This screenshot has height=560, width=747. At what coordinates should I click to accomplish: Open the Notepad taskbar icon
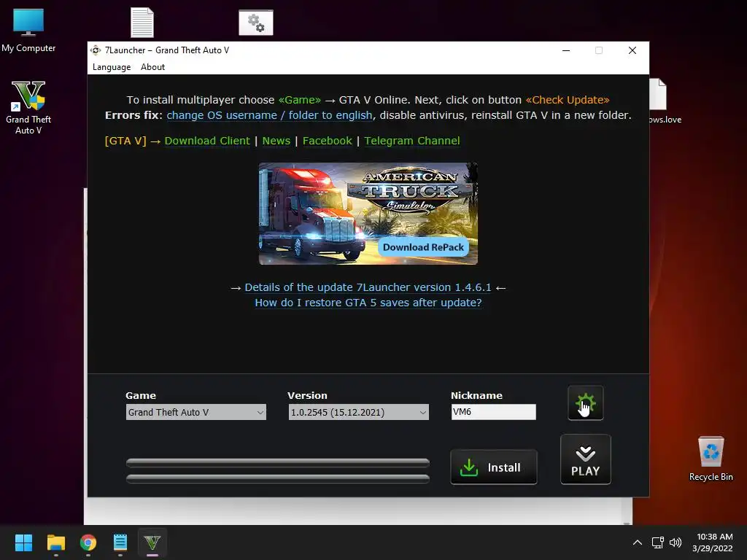click(x=120, y=542)
